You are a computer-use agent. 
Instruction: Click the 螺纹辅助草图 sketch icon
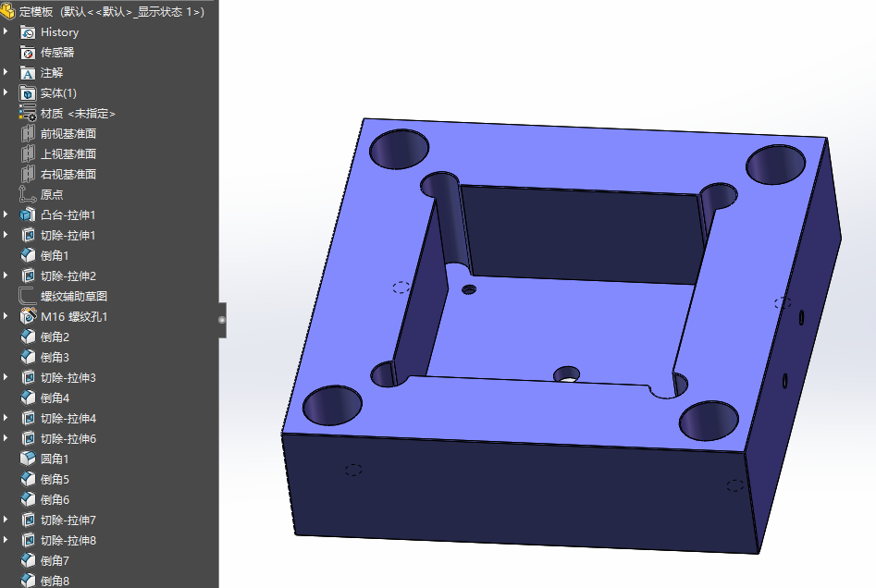point(28,296)
